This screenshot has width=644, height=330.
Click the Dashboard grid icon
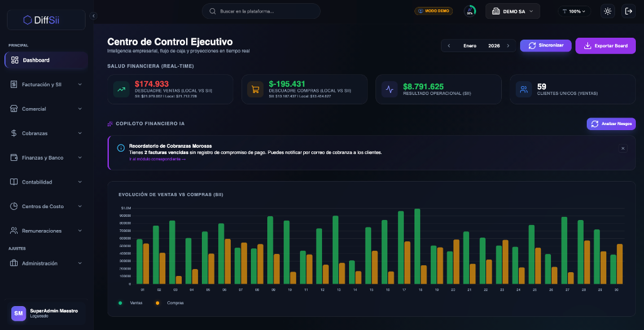pos(15,60)
